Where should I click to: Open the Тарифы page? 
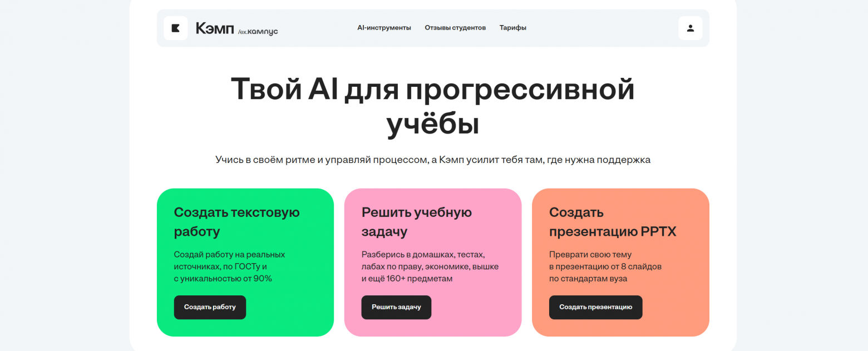pyautogui.click(x=512, y=27)
